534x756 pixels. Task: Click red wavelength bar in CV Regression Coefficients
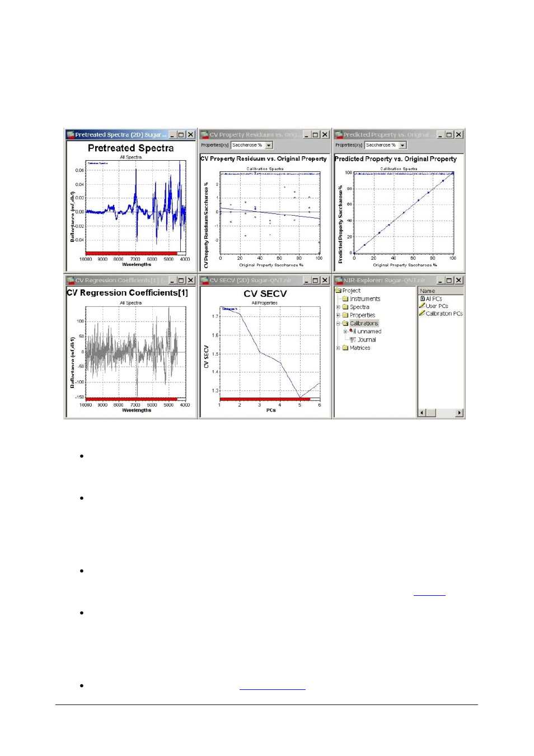pyautogui.click(x=132, y=399)
